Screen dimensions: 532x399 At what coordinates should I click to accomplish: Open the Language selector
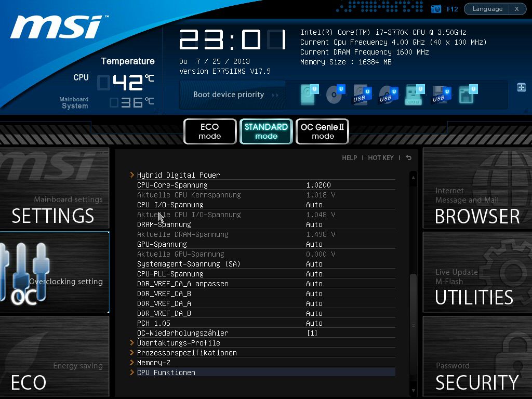tap(487, 9)
